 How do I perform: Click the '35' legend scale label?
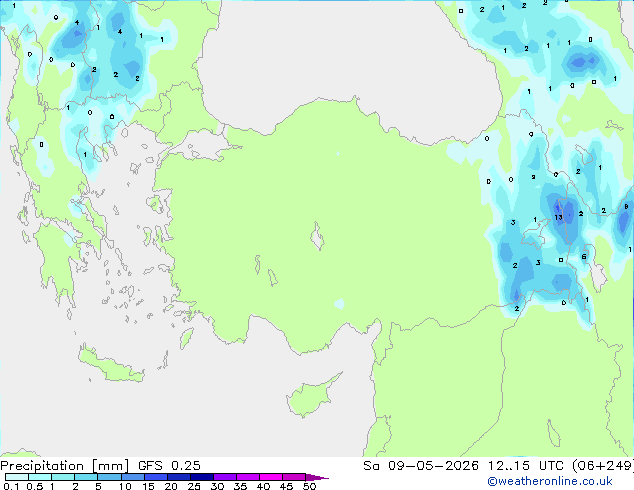(x=240, y=486)
